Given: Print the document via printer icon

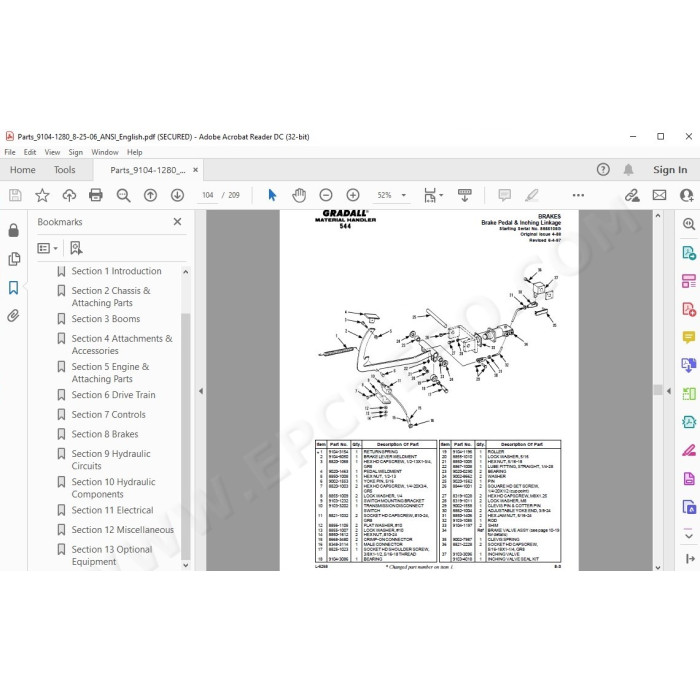Looking at the screenshot, I should [96, 195].
